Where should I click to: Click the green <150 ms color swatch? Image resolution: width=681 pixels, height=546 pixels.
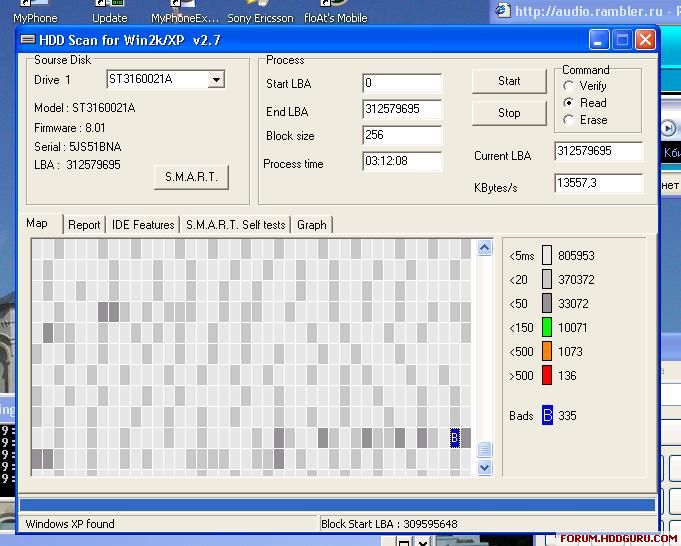click(x=547, y=327)
